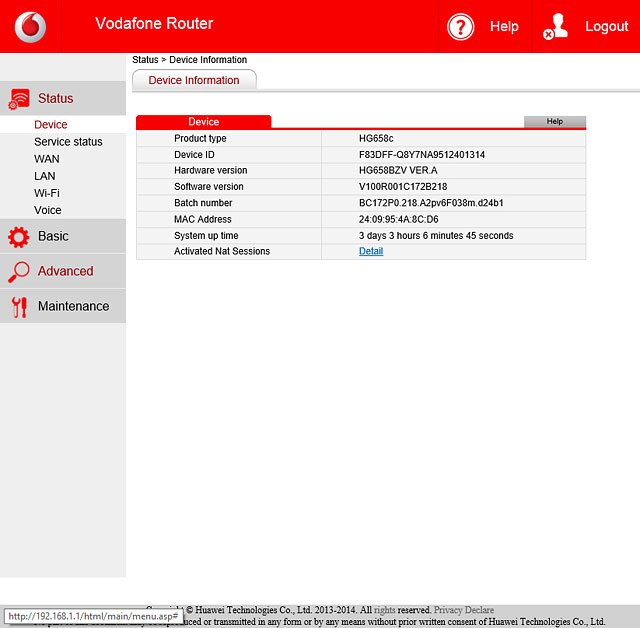Click the red Device table header tab

204,122
